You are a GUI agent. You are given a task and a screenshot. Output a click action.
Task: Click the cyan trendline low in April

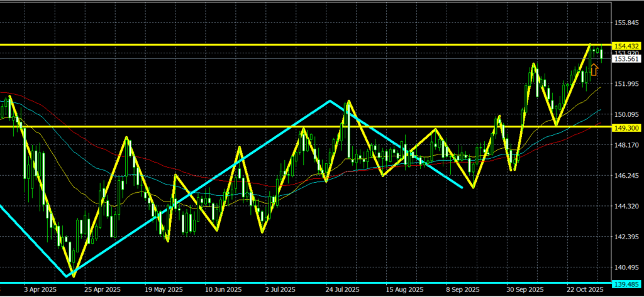point(67,276)
